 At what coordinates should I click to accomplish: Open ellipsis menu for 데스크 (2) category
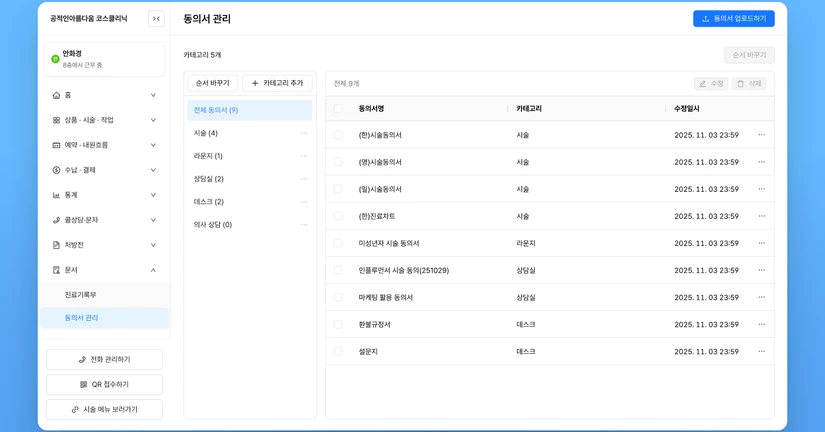coord(304,202)
